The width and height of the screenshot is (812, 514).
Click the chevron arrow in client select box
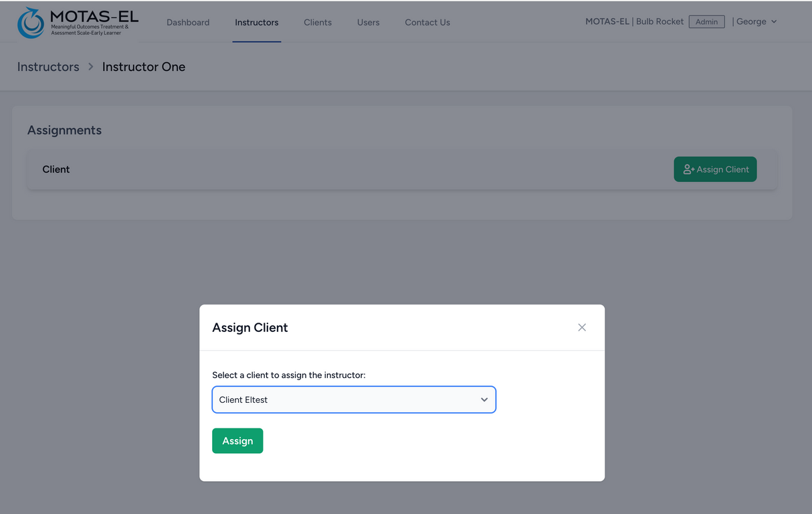[484, 400]
